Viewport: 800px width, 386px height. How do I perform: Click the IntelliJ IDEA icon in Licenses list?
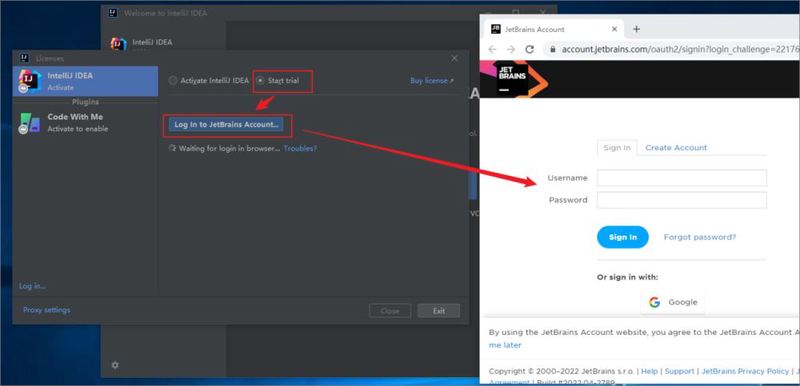click(x=30, y=81)
